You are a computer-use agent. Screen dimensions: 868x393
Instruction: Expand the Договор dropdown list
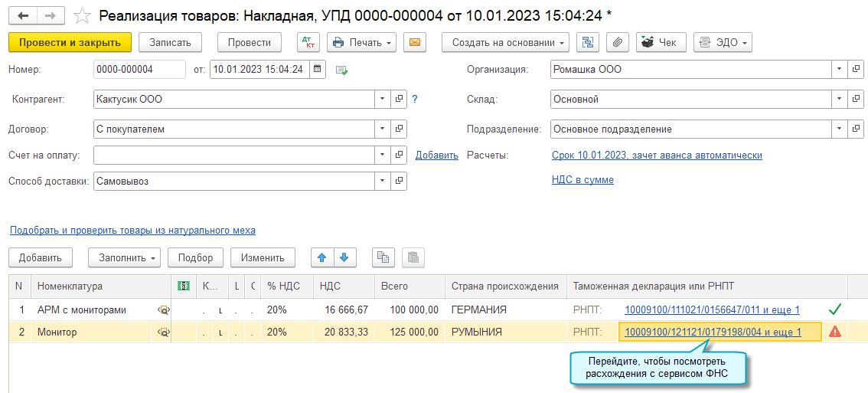[383, 129]
